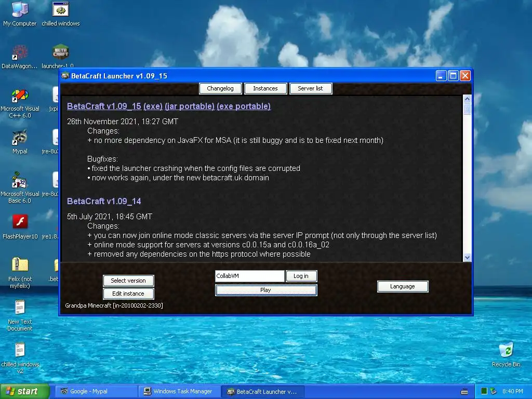Open the Windows Start menu
The height and width of the screenshot is (399, 532).
(24, 392)
